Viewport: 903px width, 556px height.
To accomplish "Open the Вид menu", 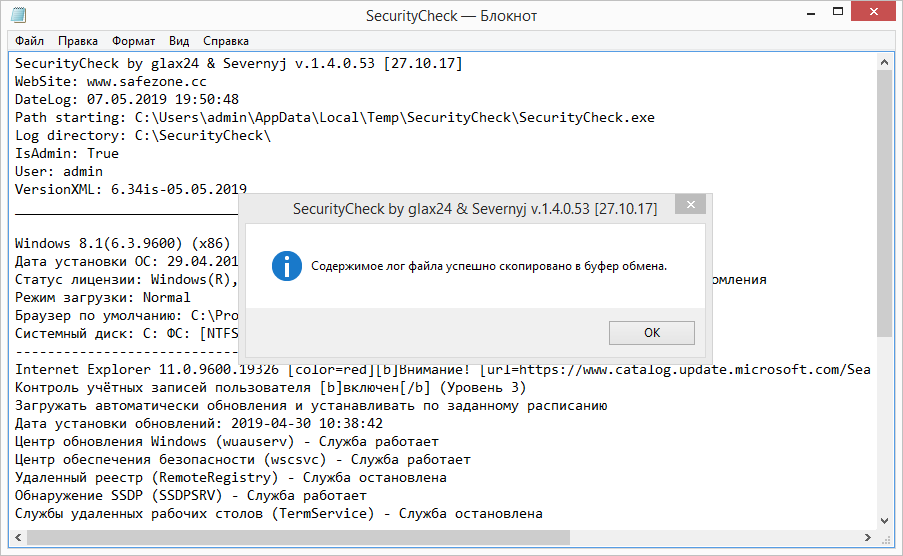I will click(x=179, y=41).
